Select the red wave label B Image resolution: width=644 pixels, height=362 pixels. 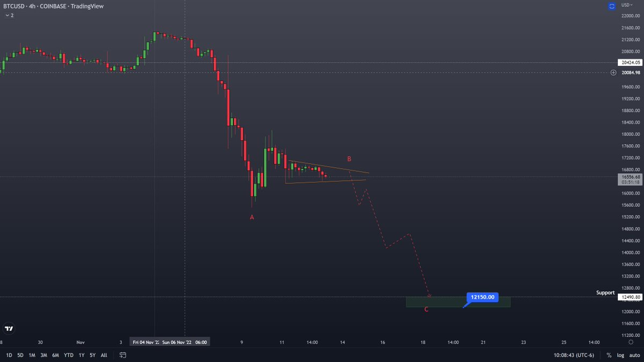(x=349, y=159)
